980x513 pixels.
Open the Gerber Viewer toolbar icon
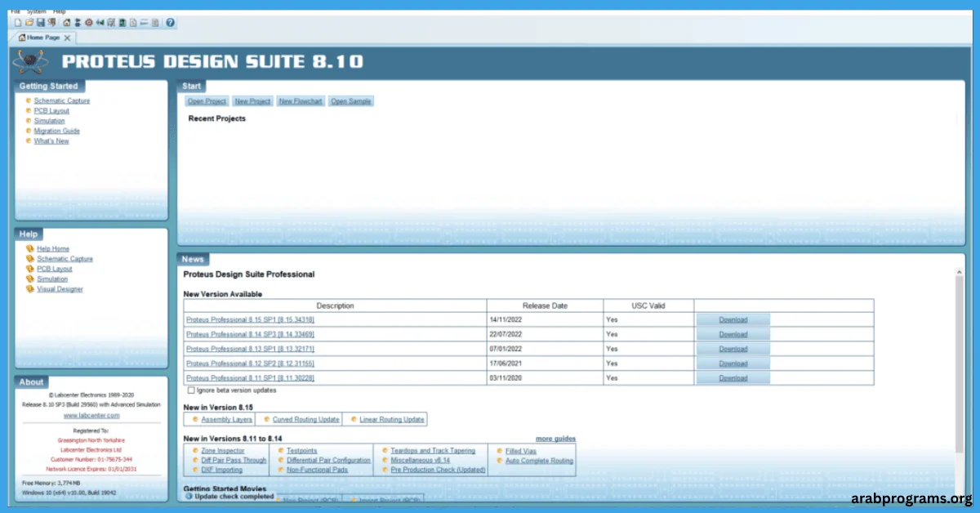pos(111,23)
